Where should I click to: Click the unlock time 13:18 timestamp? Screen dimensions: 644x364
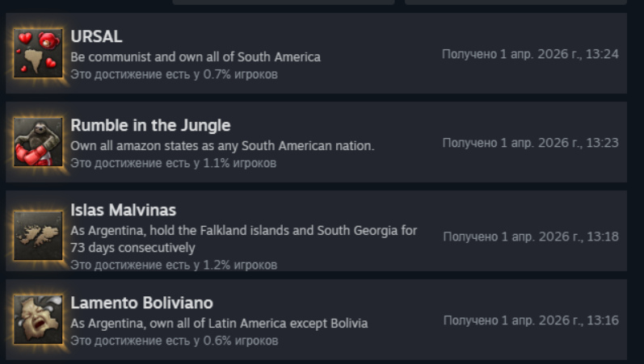pos(530,236)
